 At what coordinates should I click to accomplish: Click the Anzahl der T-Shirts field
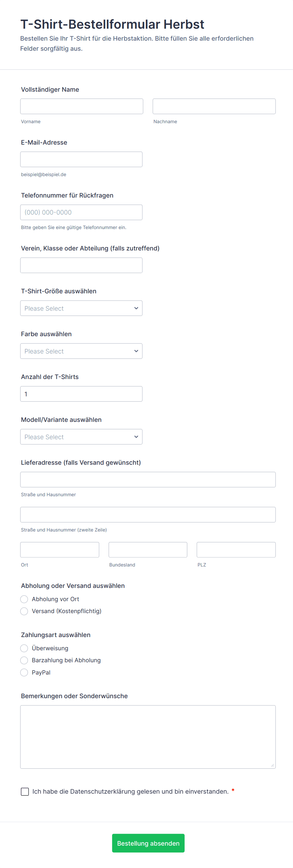click(81, 394)
